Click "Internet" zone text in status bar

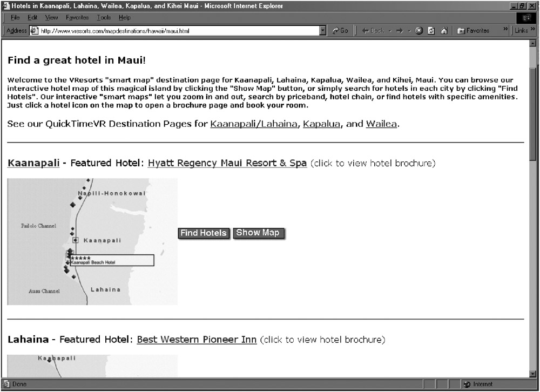pos(483,384)
